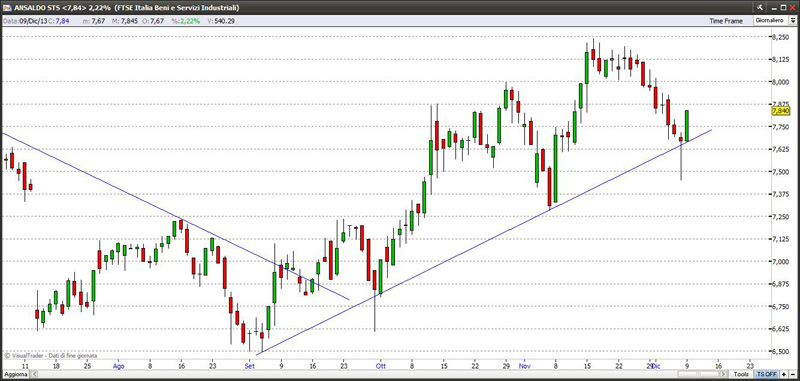This screenshot has width=800, height=381.
Task: Click the yellow 7,840 current price label
Action: [781, 111]
